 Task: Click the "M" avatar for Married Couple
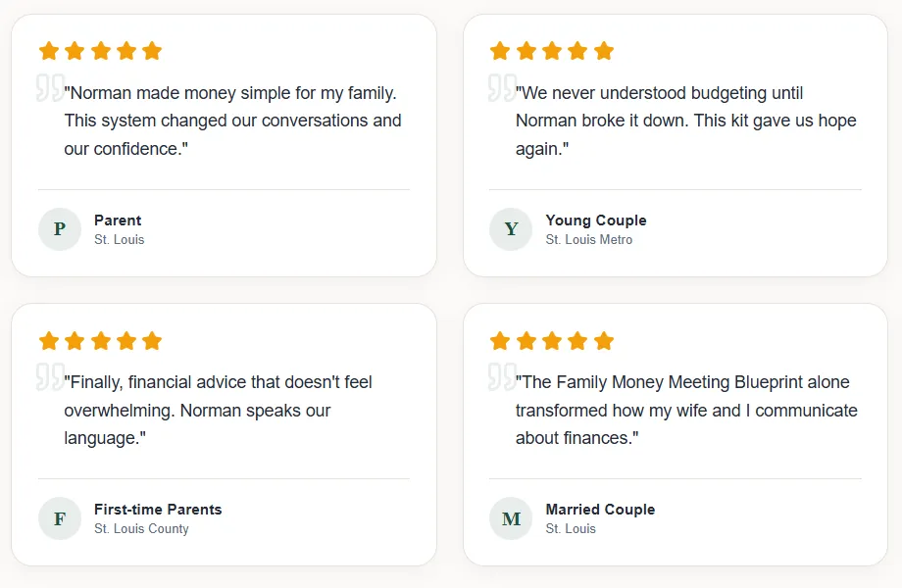point(511,518)
